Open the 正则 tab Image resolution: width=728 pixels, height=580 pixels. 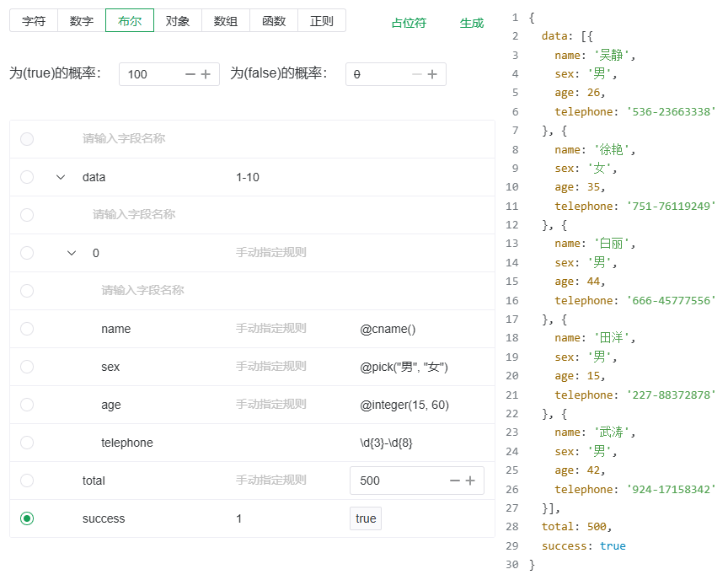pos(321,21)
